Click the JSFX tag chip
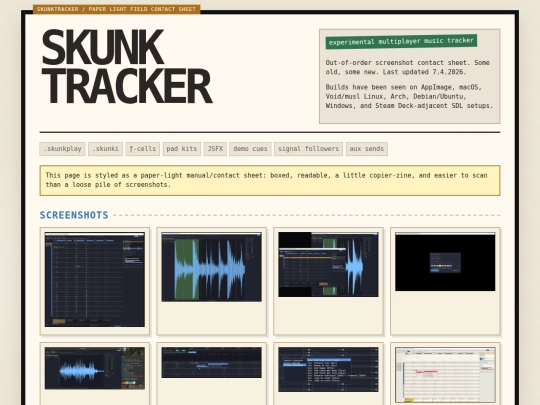 coord(215,149)
